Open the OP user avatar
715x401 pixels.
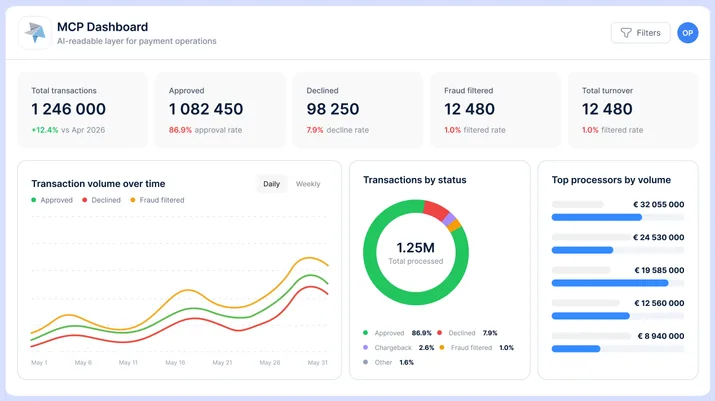(688, 33)
